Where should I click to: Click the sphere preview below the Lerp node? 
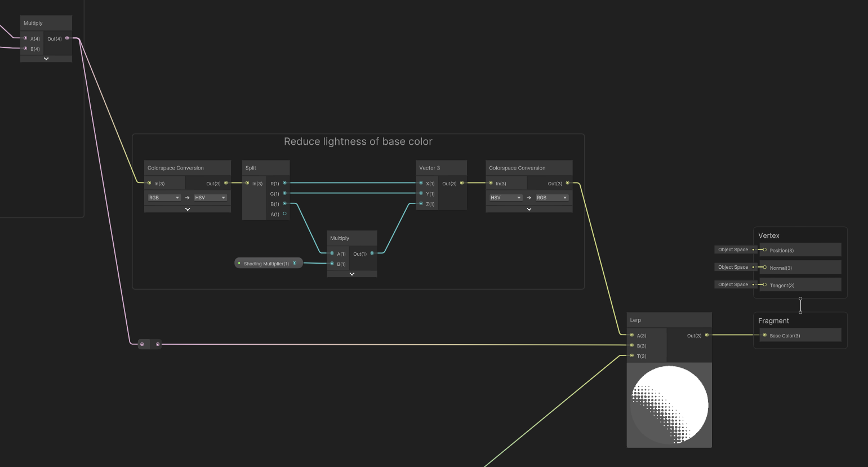pos(669,405)
